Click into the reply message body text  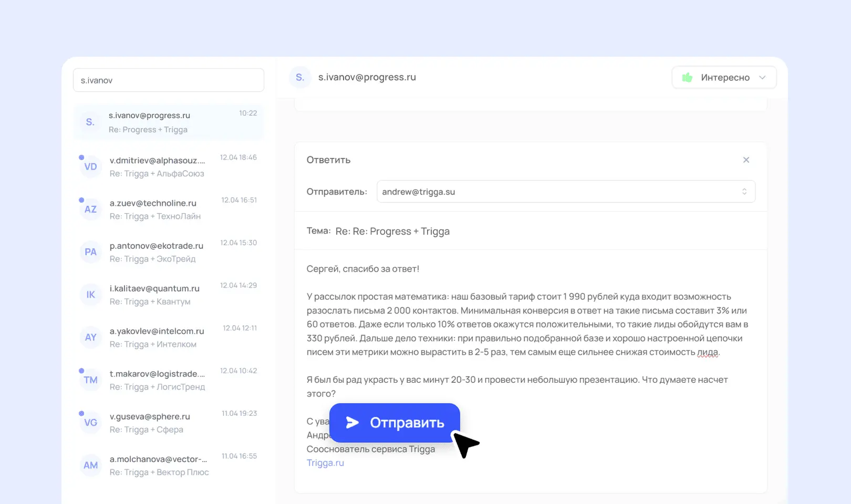(x=527, y=324)
